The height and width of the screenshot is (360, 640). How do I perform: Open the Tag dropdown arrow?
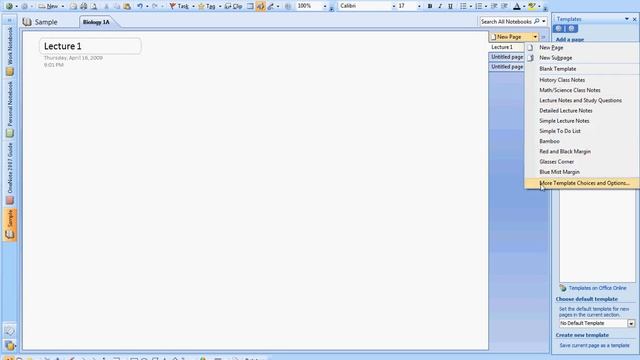point(220,6)
